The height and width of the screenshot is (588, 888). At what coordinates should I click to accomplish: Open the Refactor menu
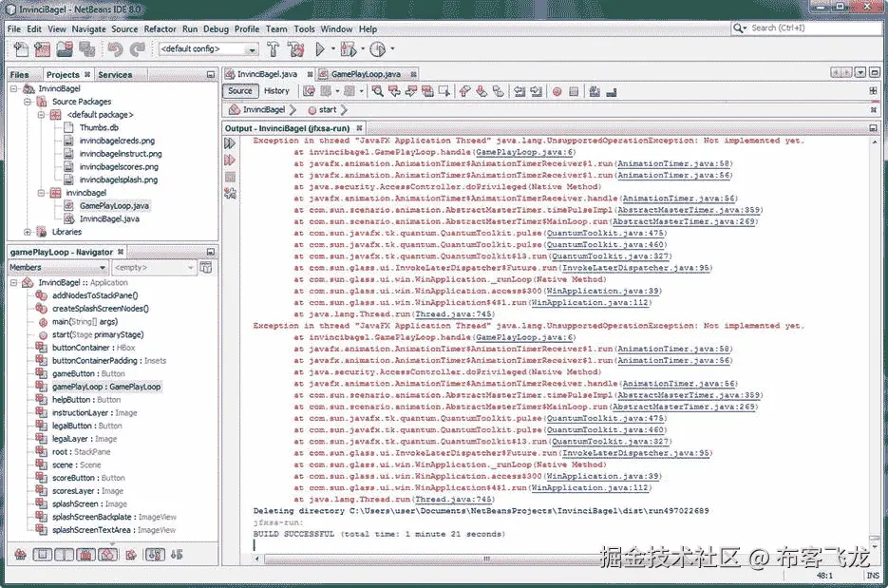click(x=160, y=28)
